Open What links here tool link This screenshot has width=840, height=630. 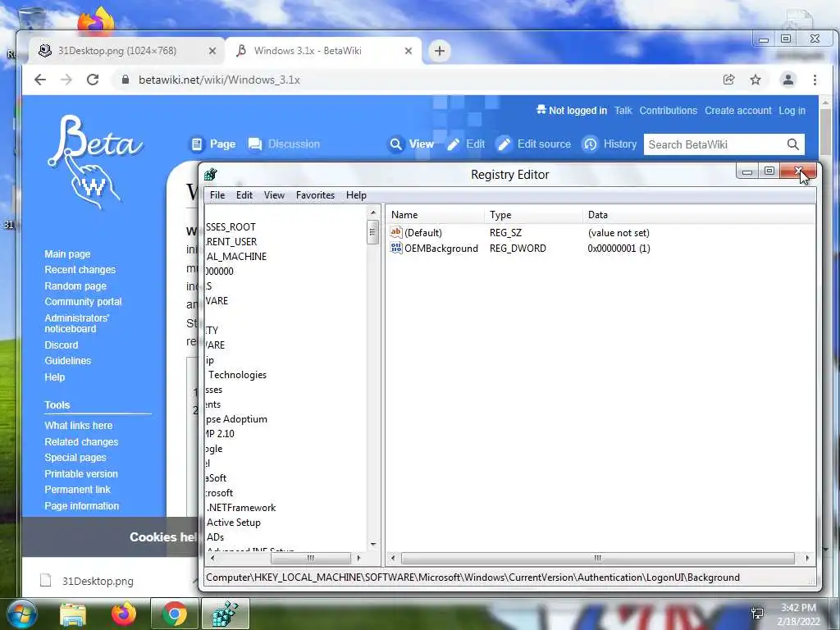click(78, 426)
